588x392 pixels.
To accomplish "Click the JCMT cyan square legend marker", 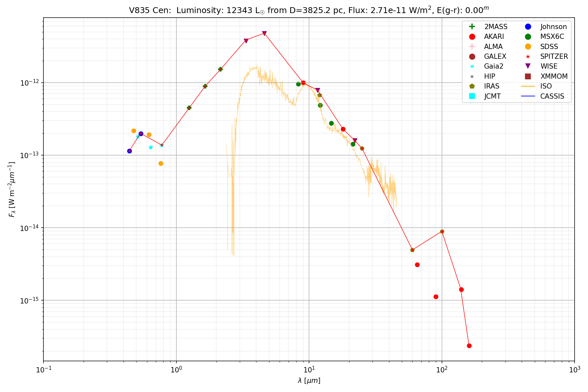I will pyautogui.click(x=472, y=96).
